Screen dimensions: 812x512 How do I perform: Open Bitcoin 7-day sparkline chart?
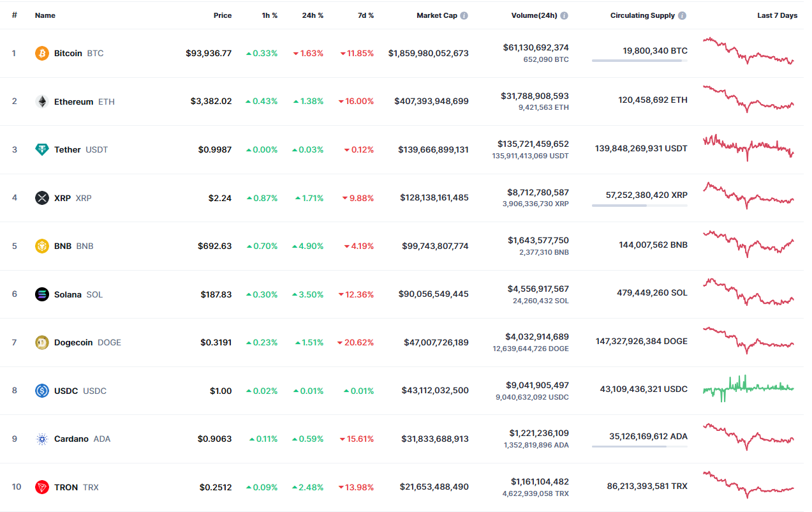pyautogui.click(x=749, y=51)
